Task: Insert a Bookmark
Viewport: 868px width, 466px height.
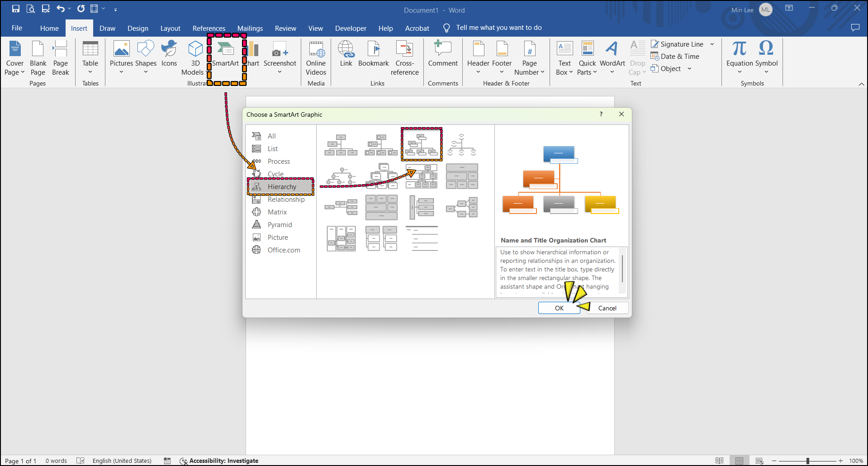Action: 374,54
